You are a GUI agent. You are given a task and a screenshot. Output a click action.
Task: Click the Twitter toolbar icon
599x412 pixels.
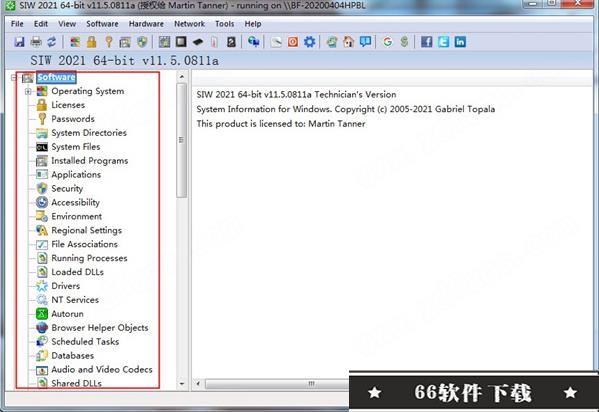(444, 42)
